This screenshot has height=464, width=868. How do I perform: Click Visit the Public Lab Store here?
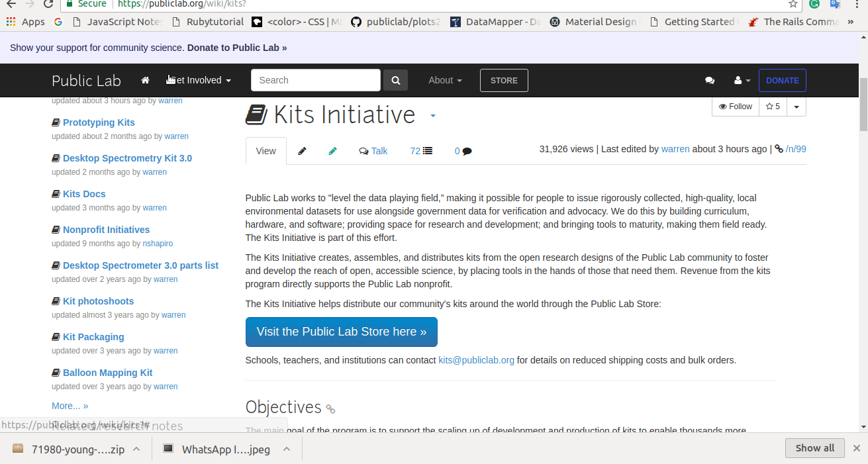(341, 332)
